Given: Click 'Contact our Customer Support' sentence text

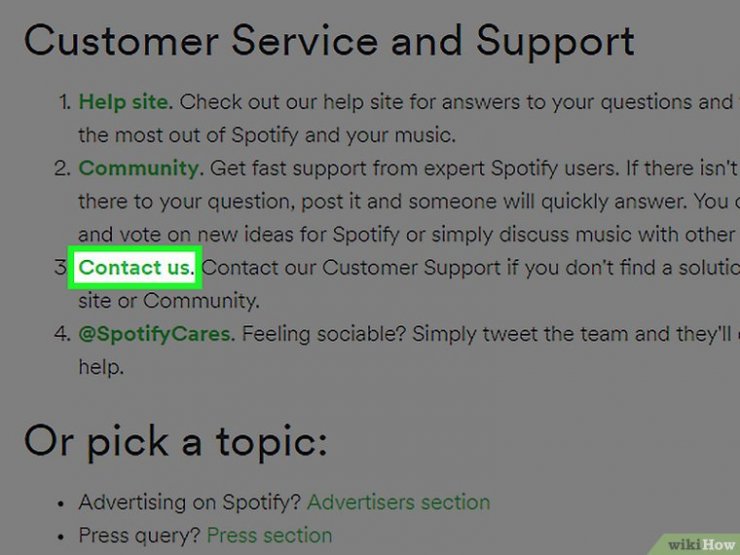Looking at the screenshot, I should (351, 268).
